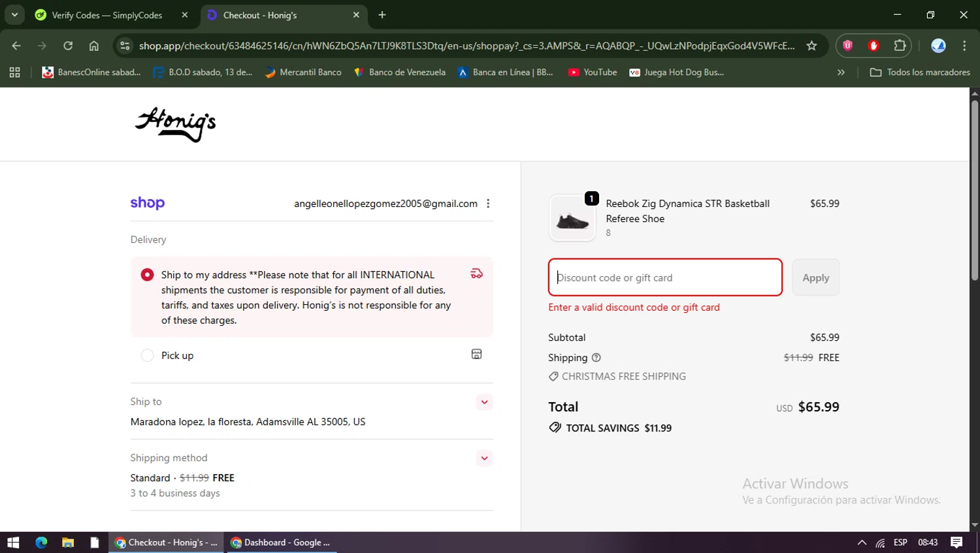980x553 pixels.
Task: Click the shipping info question mark icon
Action: click(596, 358)
